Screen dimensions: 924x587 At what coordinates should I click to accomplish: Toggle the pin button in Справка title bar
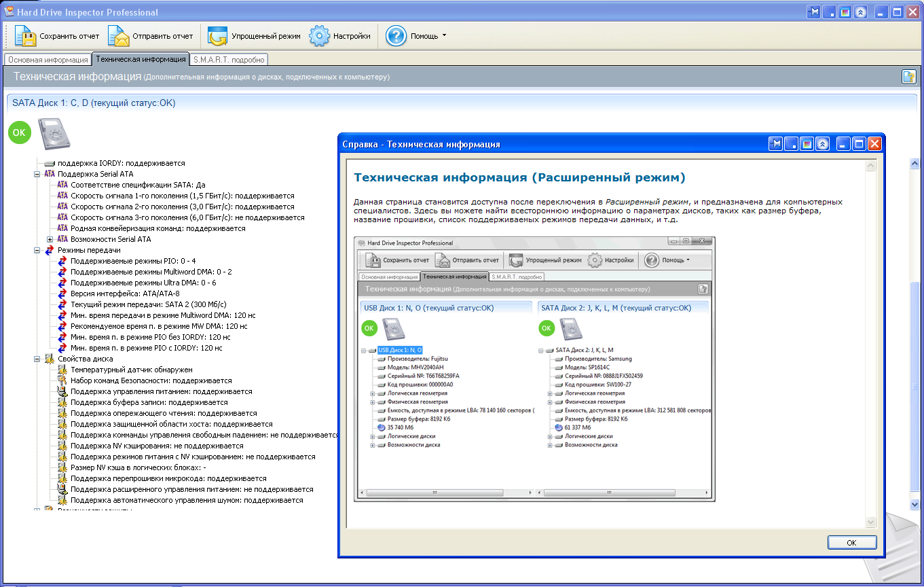pos(776,144)
